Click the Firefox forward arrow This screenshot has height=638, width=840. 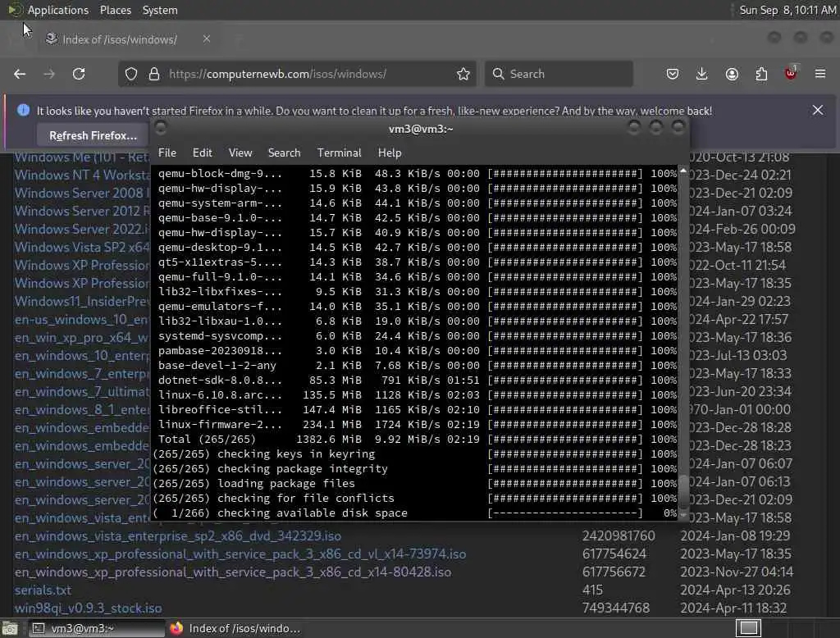coord(48,74)
